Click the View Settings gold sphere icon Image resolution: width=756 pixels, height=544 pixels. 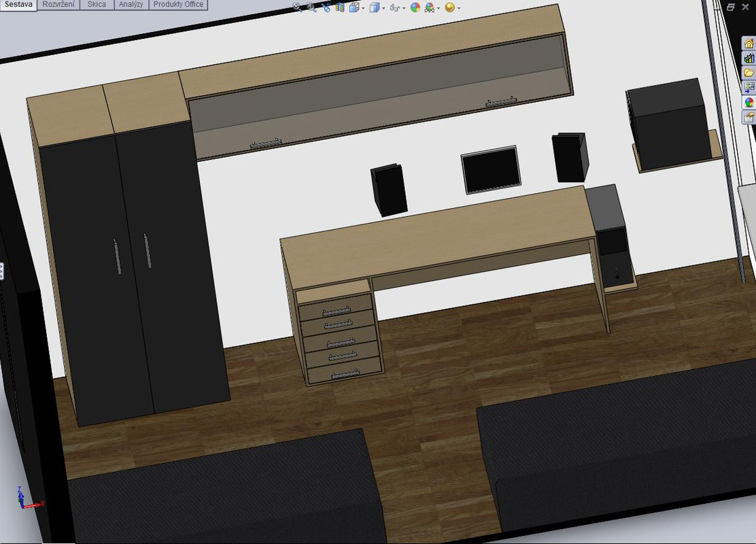pyautogui.click(x=450, y=7)
